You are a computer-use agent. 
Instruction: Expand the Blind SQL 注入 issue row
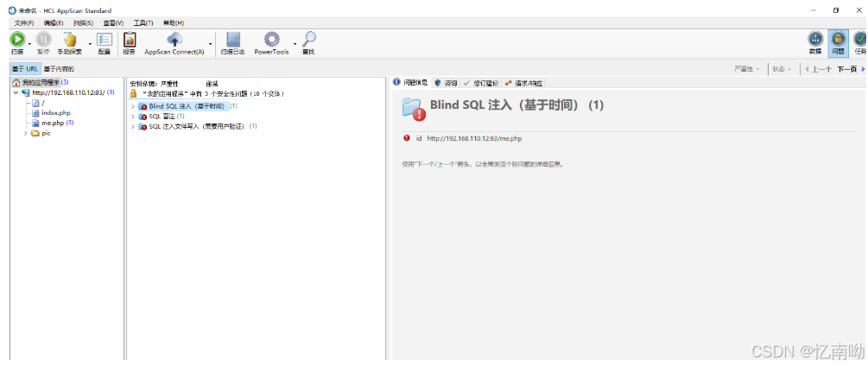pyautogui.click(x=133, y=106)
